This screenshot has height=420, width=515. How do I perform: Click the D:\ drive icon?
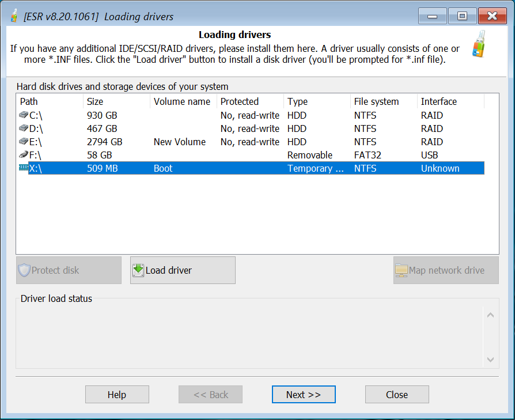[x=24, y=128]
